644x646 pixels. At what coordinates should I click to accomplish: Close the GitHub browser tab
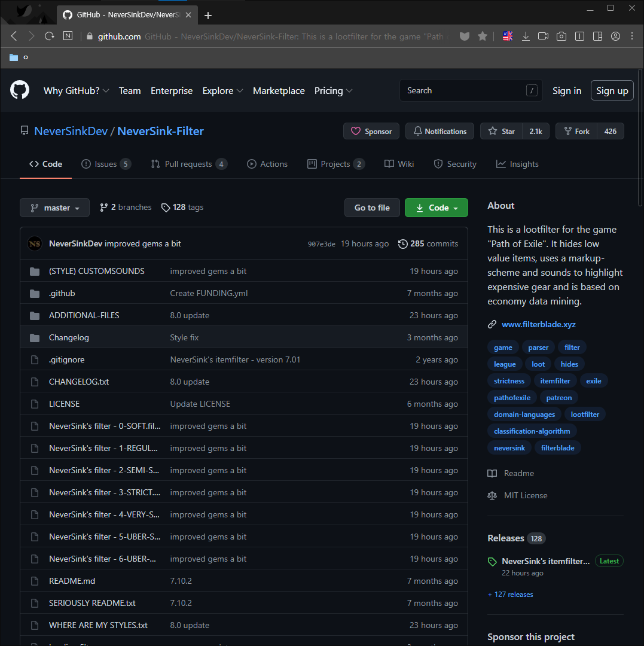click(188, 15)
